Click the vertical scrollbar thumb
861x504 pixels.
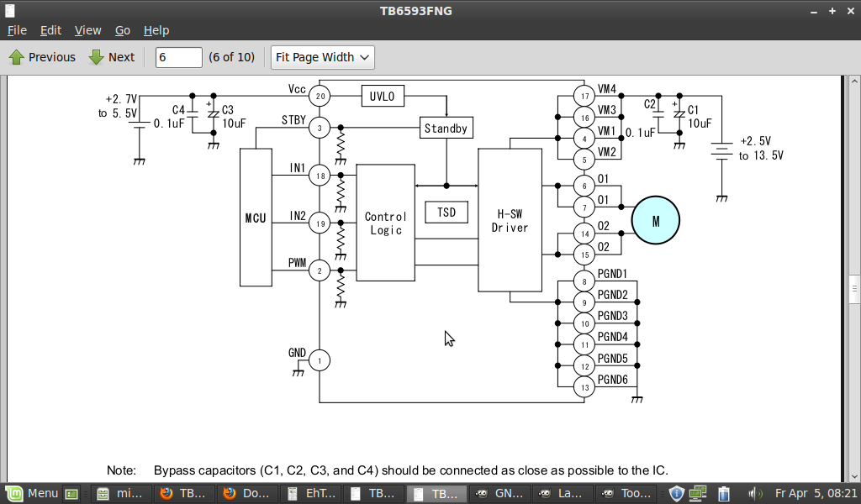[854, 290]
